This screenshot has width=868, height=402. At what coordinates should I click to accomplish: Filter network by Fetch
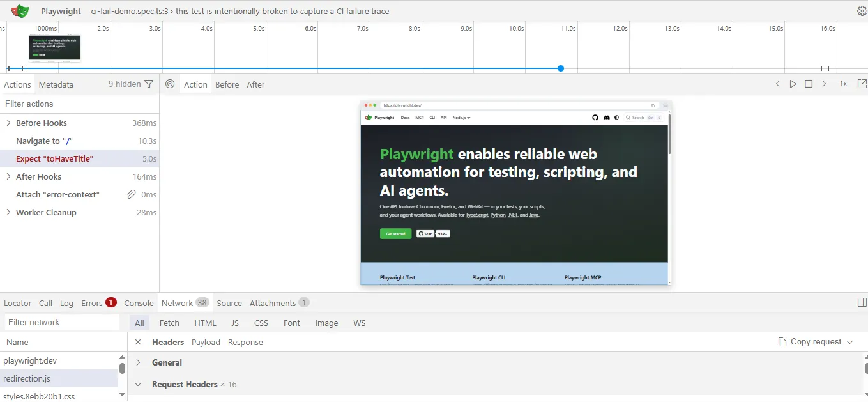pos(169,323)
